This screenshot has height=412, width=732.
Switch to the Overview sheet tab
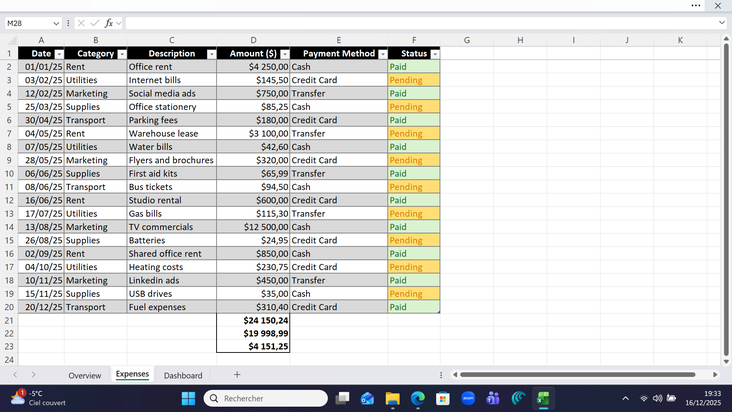point(84,375)
